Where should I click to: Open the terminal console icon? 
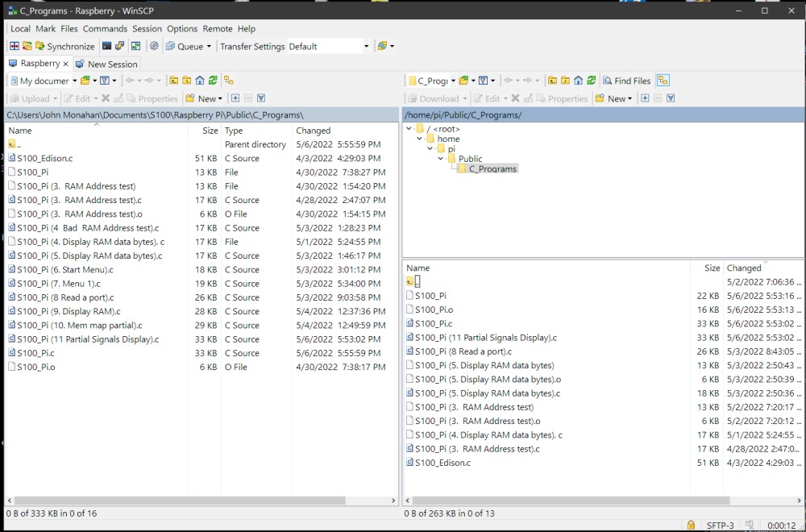click(106, 46)
